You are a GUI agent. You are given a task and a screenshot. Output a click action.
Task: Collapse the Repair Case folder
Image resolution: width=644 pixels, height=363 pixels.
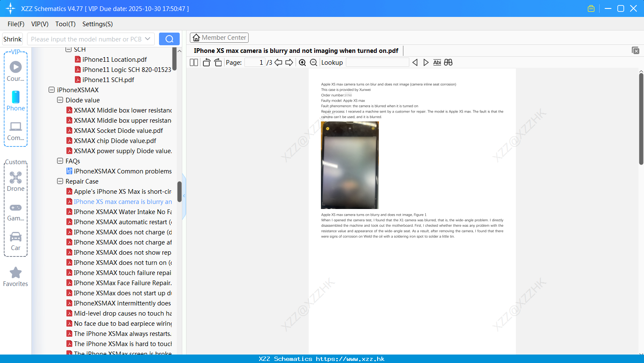[60, 181]
